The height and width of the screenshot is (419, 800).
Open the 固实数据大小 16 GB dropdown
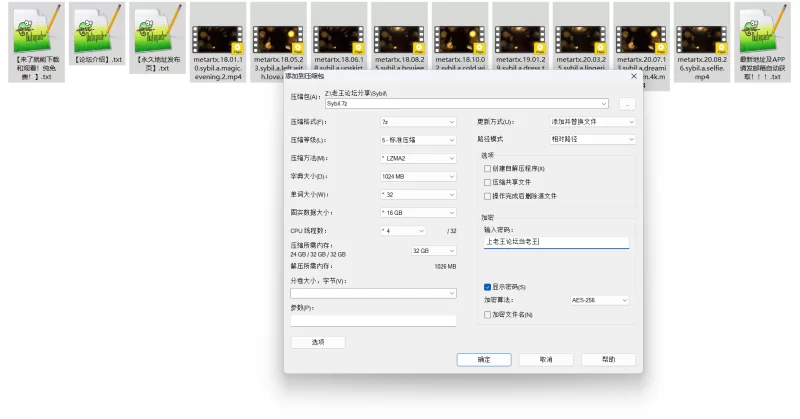pos(418,213)
